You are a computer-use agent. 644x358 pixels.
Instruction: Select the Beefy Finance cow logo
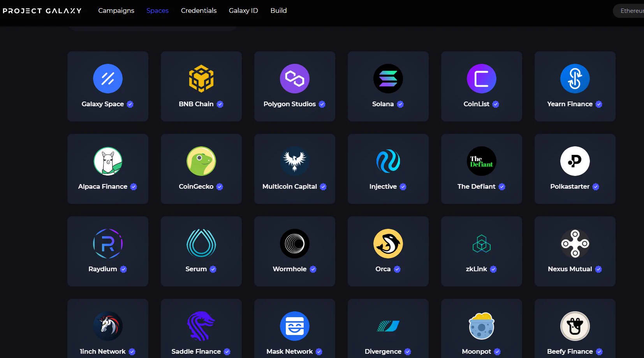point(575,326)
